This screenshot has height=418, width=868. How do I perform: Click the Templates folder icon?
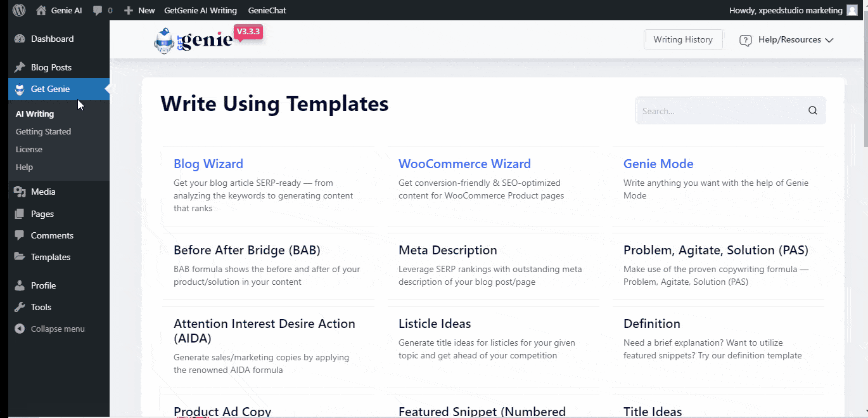pos(20,257)
